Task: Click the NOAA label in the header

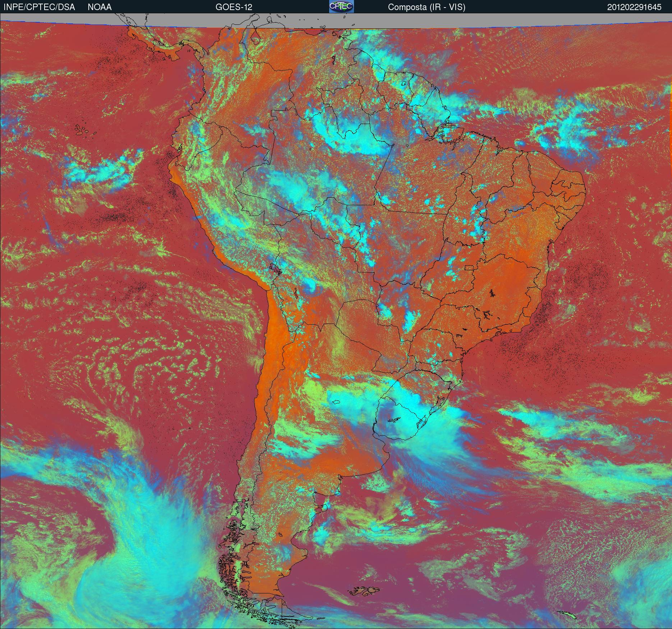Action: coord(100,7)
